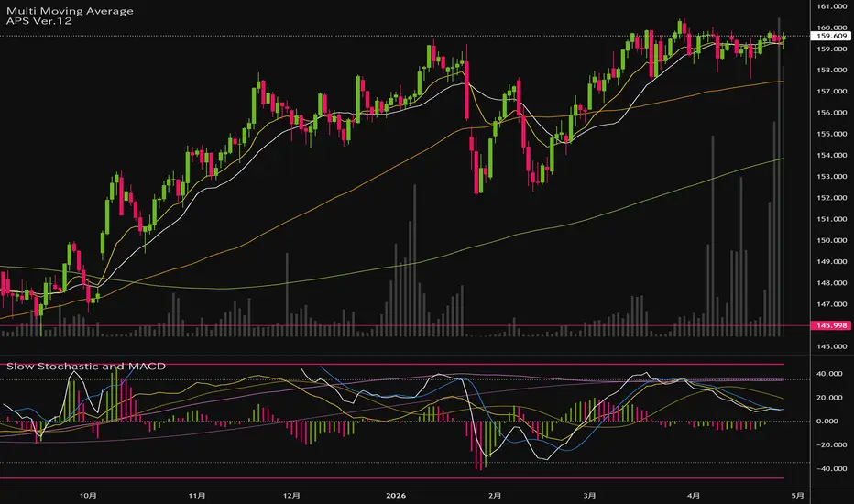Viewport: 854px width, 504px height.
Task: Click the 161.000 price axis value
Action: click(832, 6)
